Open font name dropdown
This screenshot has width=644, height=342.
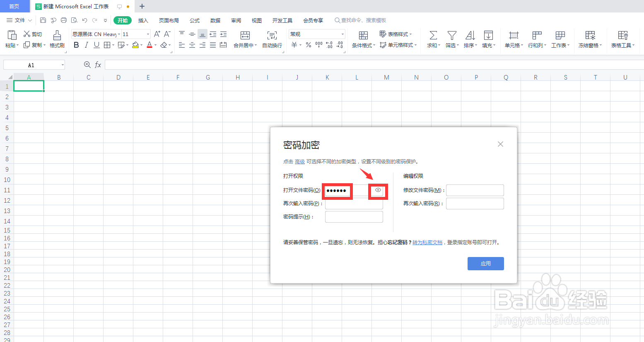119,34
